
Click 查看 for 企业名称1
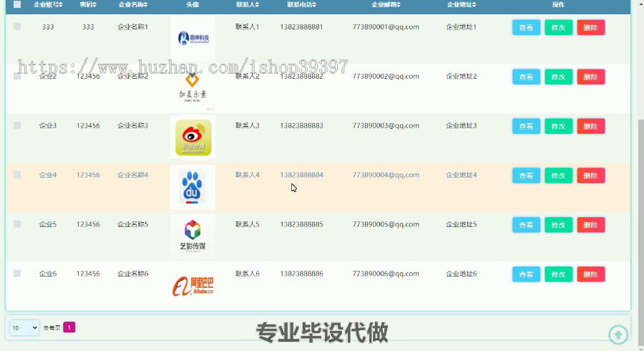526,27
